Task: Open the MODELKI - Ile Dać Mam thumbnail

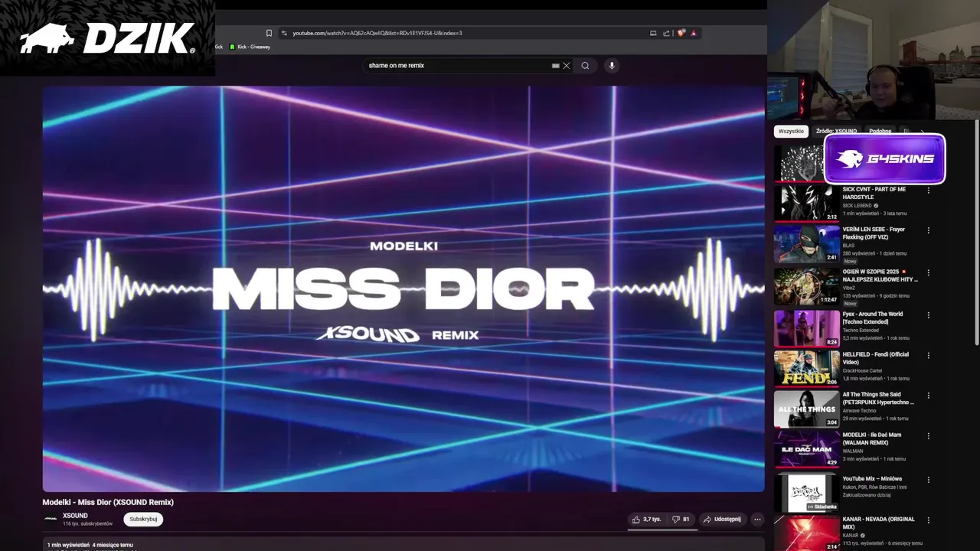Action: click(x=806, y=448)
